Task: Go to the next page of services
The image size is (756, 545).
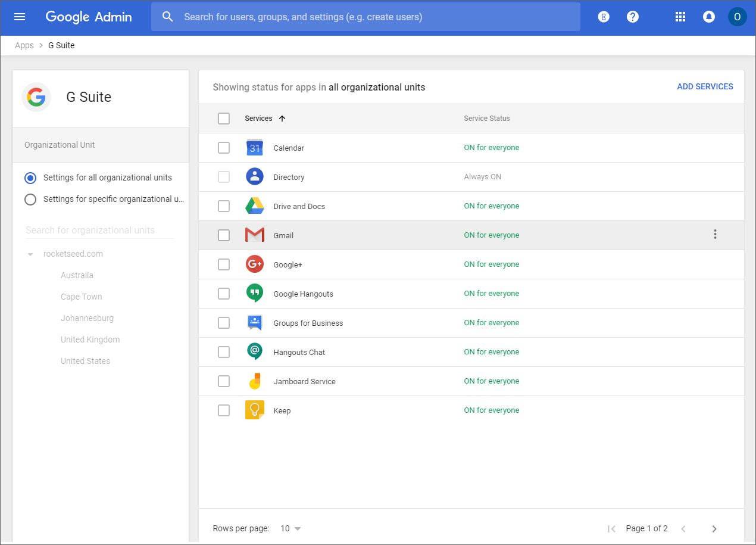Action: coord(714,528)
